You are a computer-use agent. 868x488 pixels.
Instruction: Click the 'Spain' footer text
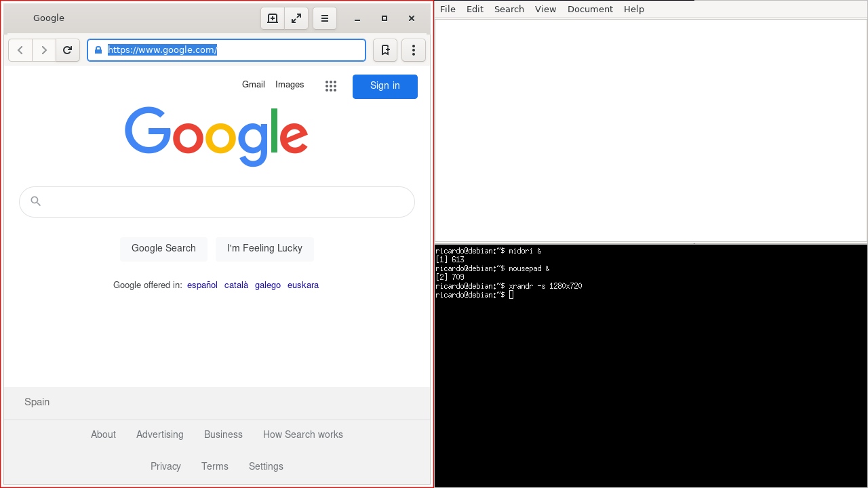pyautogui.click(x=37, y=402)
